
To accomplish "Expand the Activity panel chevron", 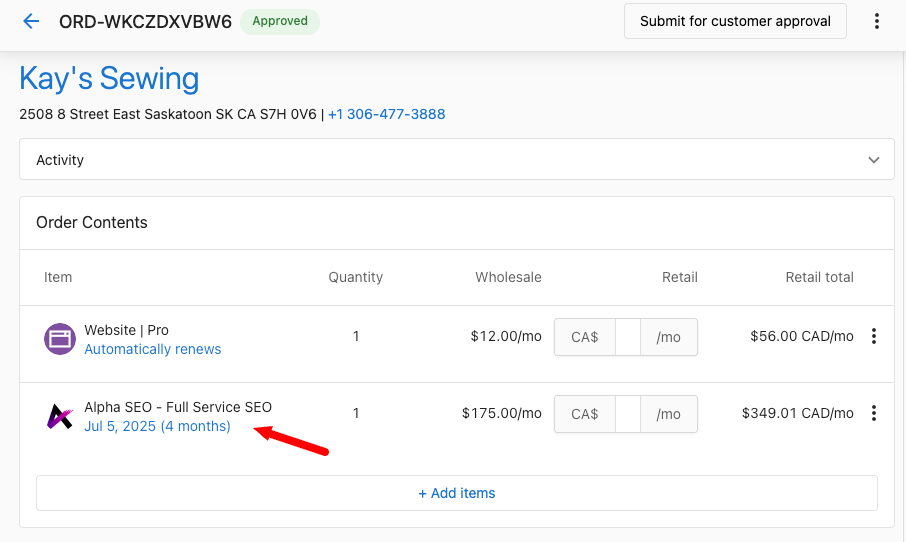I will point(874,160).
